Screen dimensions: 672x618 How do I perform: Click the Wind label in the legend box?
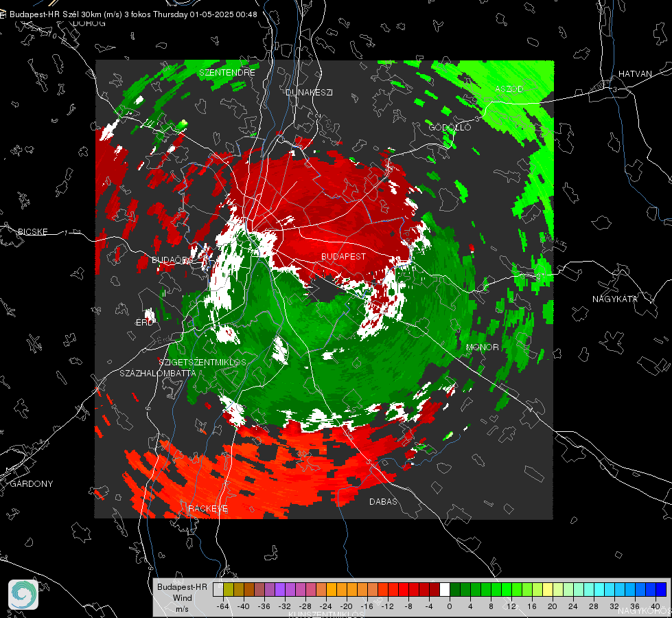pyautogui.click(x=182, y=597)
